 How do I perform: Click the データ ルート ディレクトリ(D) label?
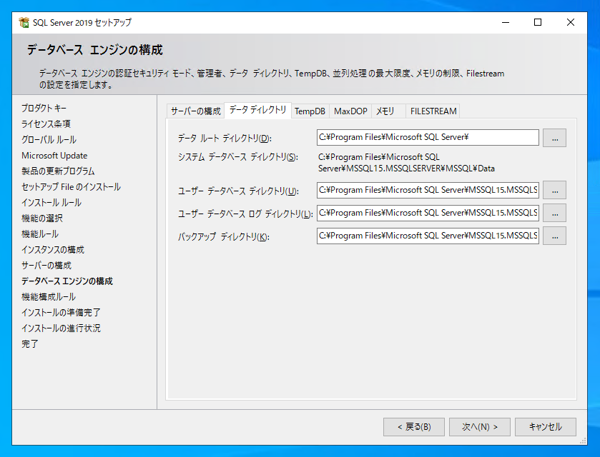click(x=224, y=138)
